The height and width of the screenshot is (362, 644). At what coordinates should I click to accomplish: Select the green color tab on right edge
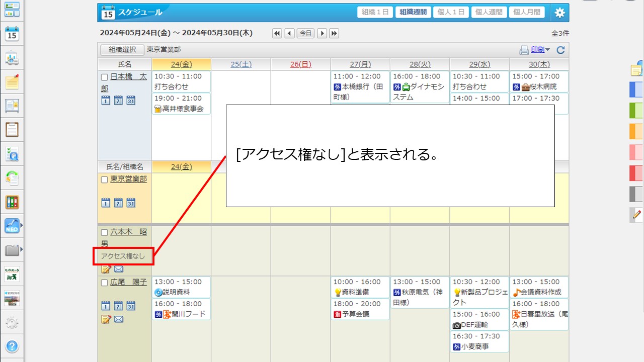(x=636, y=110)
